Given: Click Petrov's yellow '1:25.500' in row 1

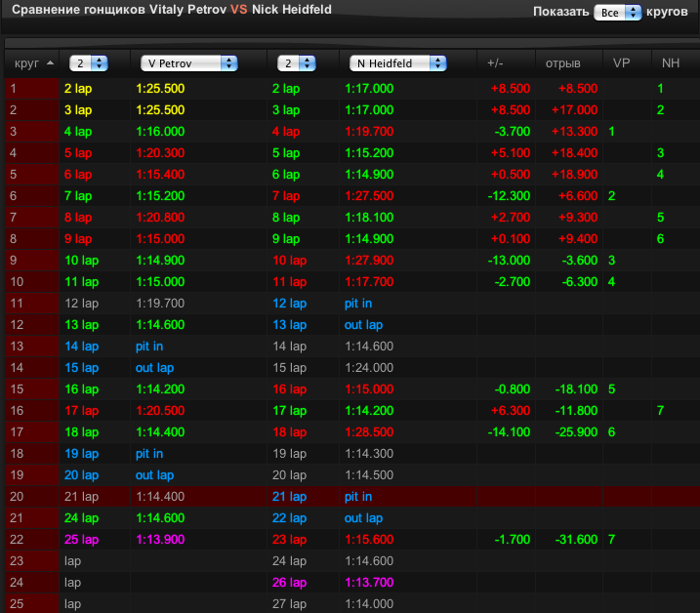Looking at the screenshot, I should (160, 89).
